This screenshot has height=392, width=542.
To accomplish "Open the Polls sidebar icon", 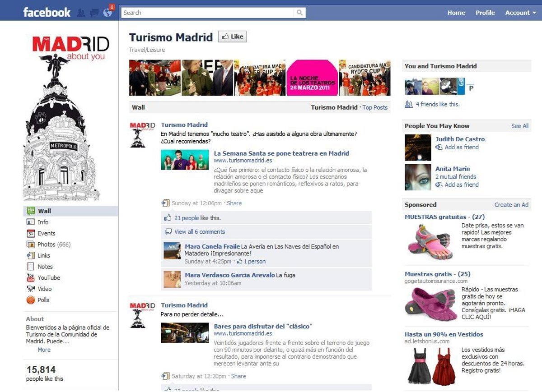I will 31,300.
